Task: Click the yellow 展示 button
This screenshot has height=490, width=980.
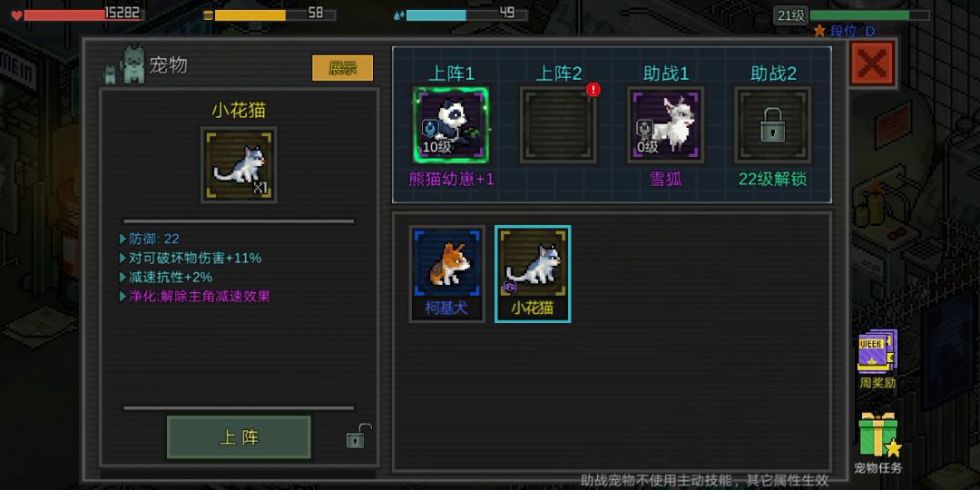Action: [x=342, y=68]
